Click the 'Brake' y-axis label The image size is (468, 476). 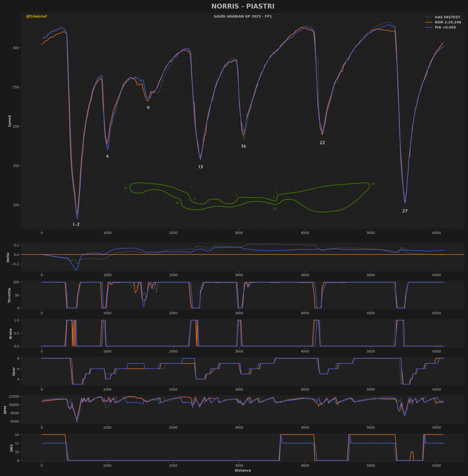[x=10, y=334]
